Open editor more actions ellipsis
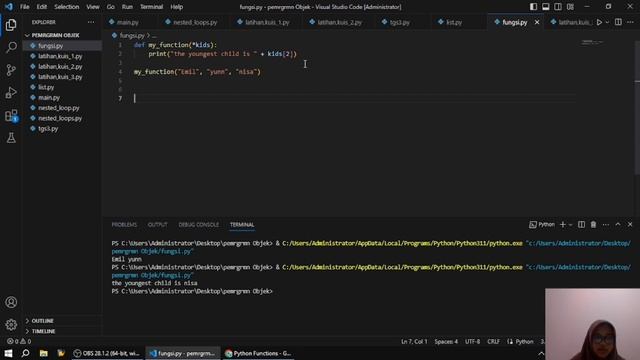The image size is (640, 360). click(x=630, y=22)
